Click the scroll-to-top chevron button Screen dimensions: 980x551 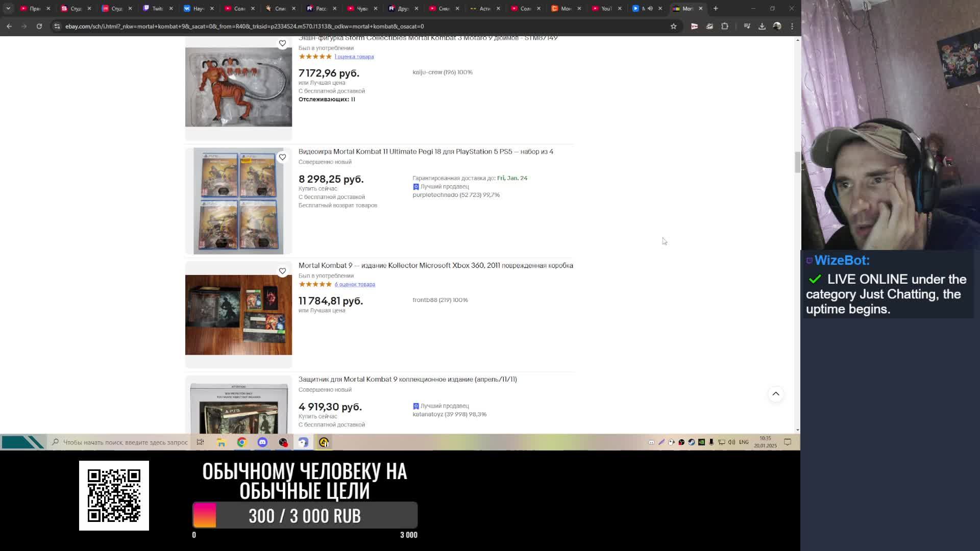(x=775, y=394)
